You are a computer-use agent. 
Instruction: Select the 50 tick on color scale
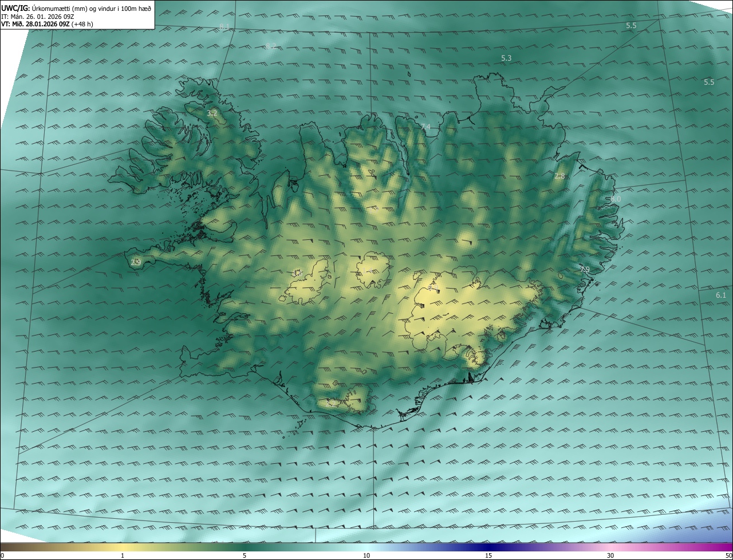[728, 556]
